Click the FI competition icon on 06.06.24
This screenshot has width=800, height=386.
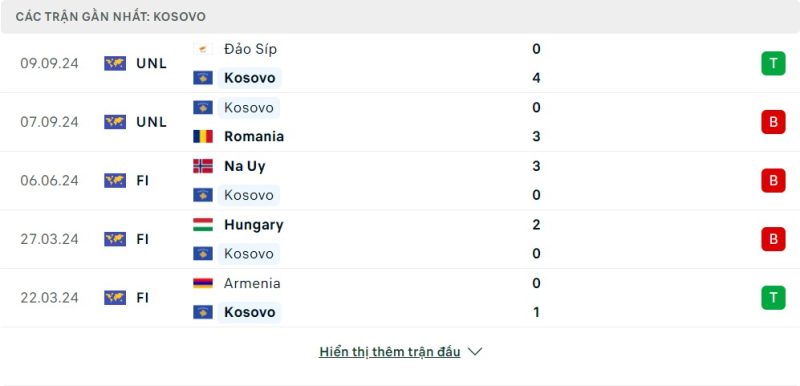[115, 181]
